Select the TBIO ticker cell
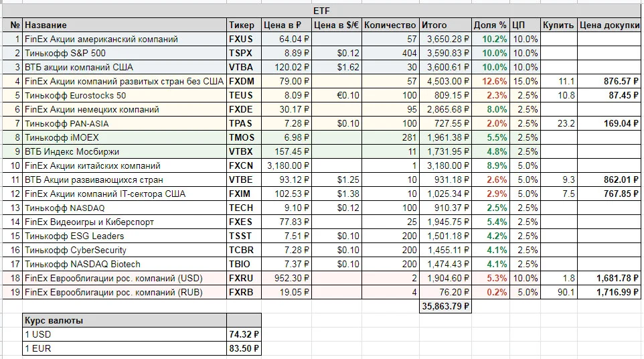644x359 pixels. point(244,264)
